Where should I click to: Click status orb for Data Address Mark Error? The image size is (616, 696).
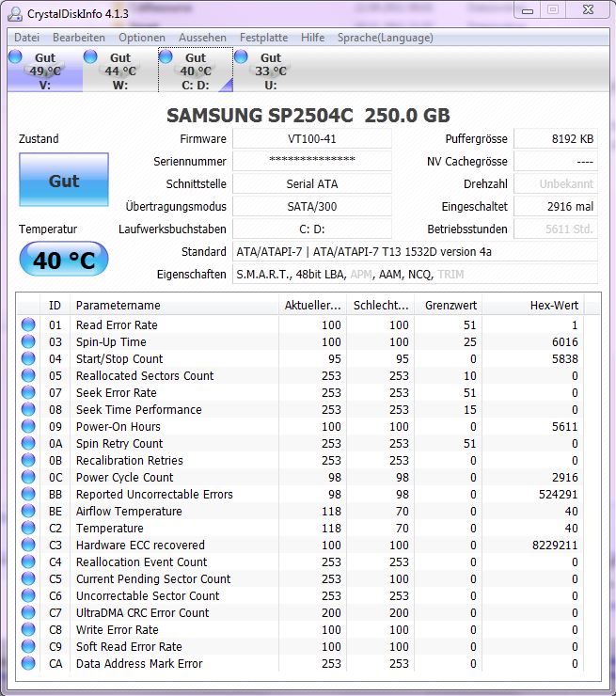(28, 663)
